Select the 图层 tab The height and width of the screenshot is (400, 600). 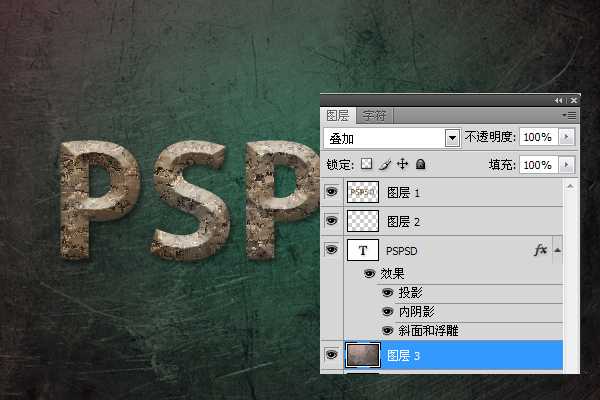[x=341, y=116]
